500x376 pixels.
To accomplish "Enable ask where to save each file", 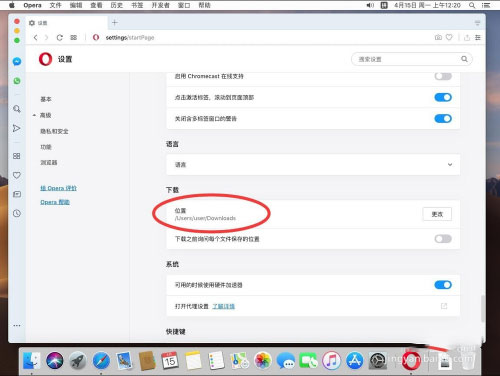I will coord(443,239).
